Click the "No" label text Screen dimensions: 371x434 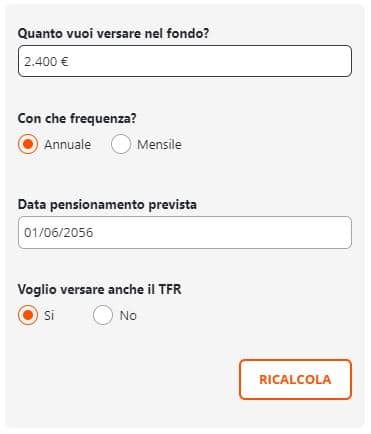[x=128, y=315]
